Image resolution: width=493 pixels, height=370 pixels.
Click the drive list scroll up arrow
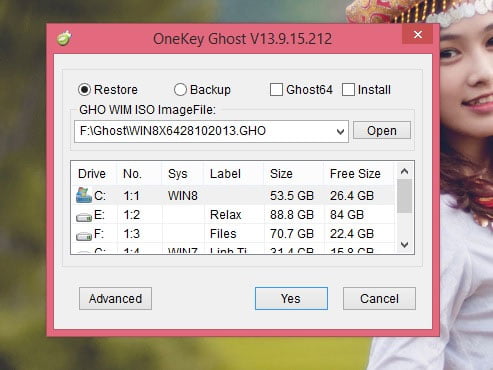pyautogui.click(x=405, y=171)
